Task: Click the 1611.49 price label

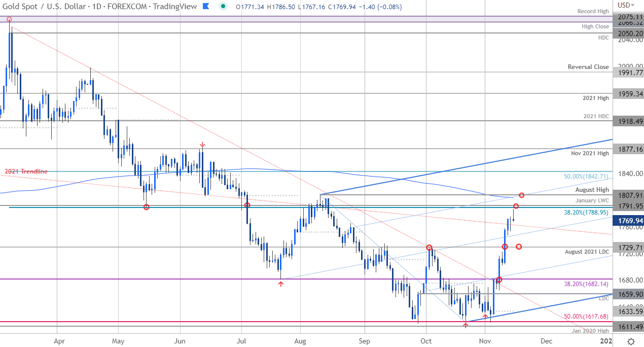Action: (628, 326)
